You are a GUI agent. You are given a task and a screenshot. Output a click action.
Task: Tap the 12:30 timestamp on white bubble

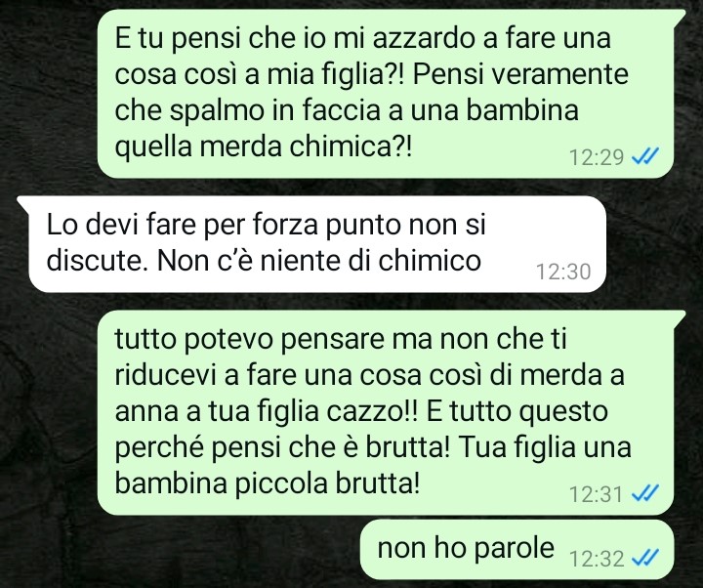pos(563,272)
